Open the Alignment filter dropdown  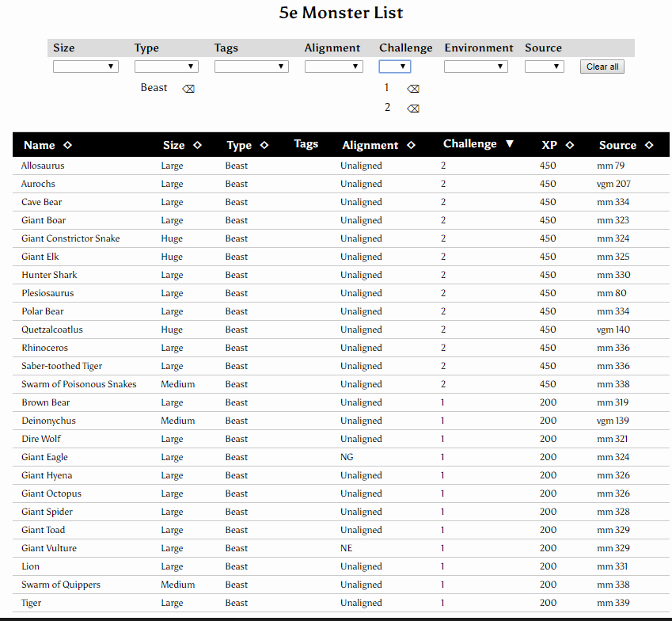tap(333, 67)
